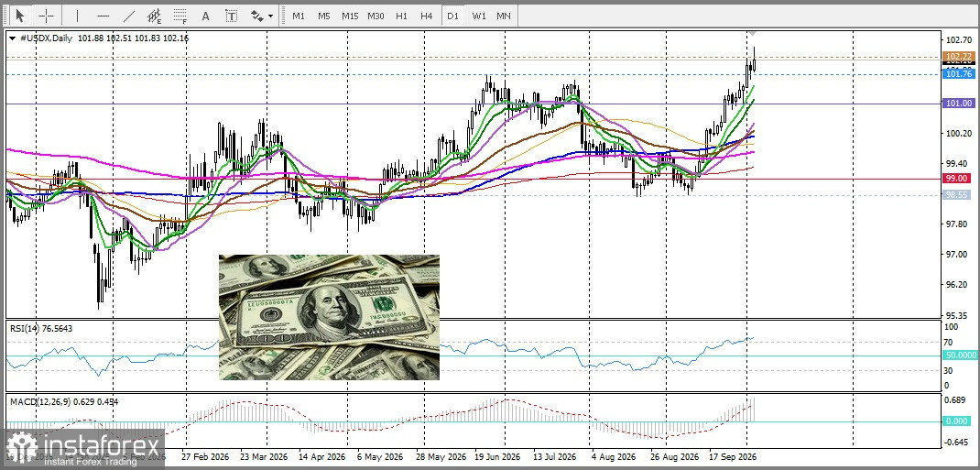Viewport: 980px width, 470px height.
Task: Select the Fibonacci retracement tool
Action: point(180,16)
